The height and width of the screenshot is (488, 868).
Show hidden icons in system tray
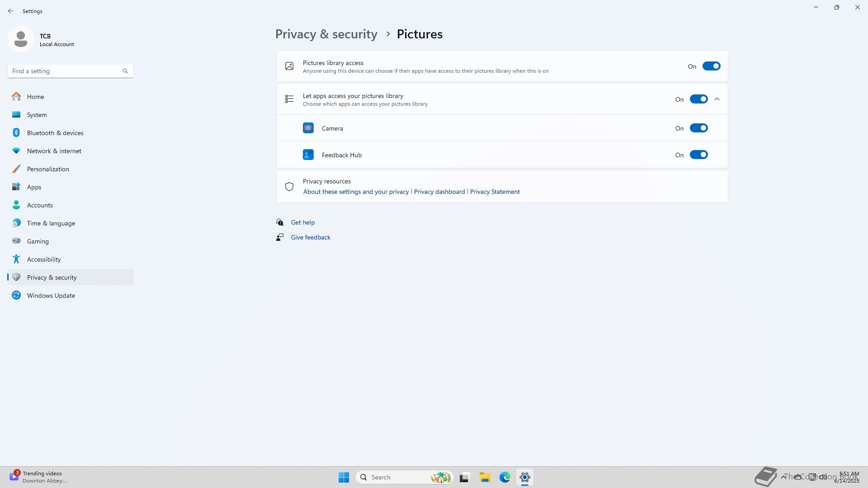pos(783,477)
